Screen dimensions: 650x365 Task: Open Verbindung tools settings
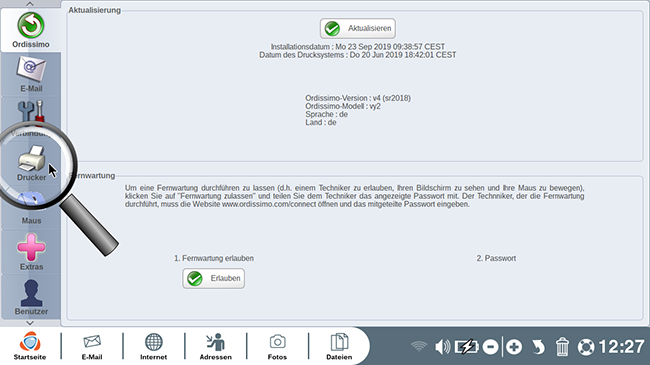click(x=31, y=119)
